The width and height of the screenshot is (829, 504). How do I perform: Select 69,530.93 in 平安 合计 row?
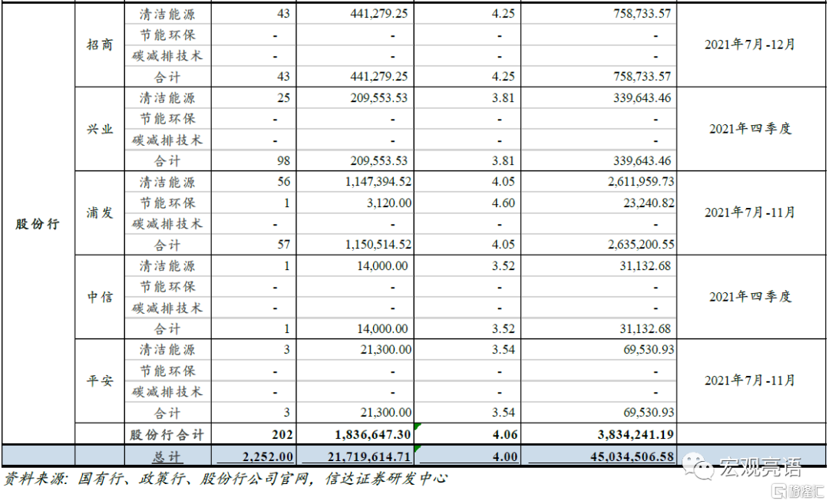pyautogui.click(x=649, y=413)
